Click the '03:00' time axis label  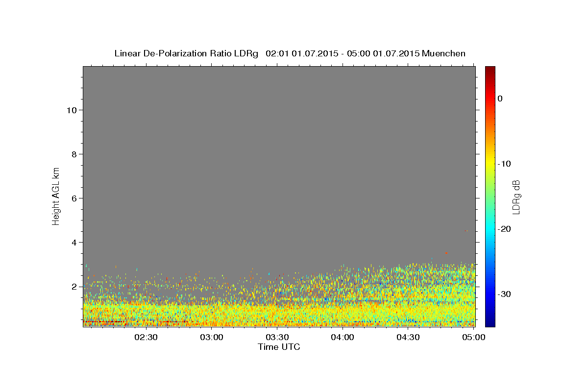pyautogui.click(x=212, y=337)
